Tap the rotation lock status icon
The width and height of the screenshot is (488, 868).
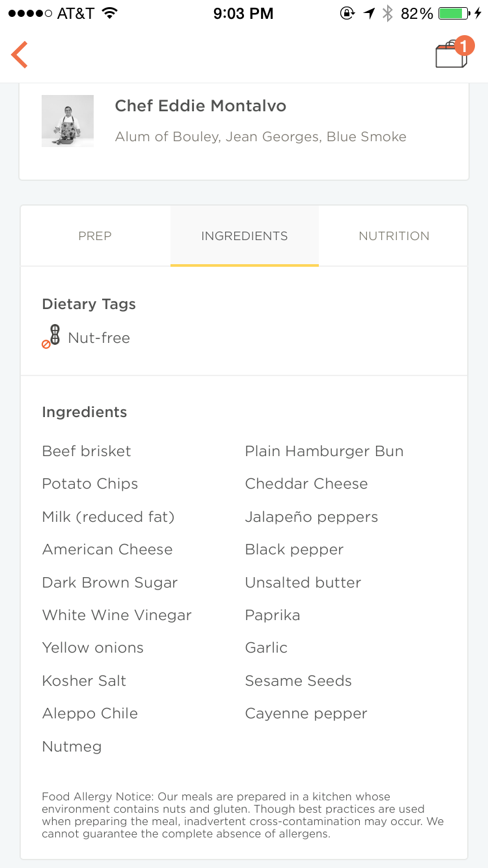click(347, 13)
